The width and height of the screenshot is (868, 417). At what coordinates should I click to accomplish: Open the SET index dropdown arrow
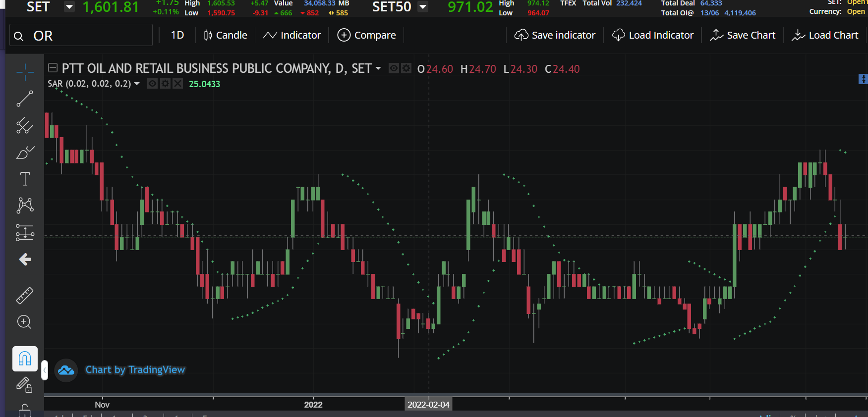point(69,7)
